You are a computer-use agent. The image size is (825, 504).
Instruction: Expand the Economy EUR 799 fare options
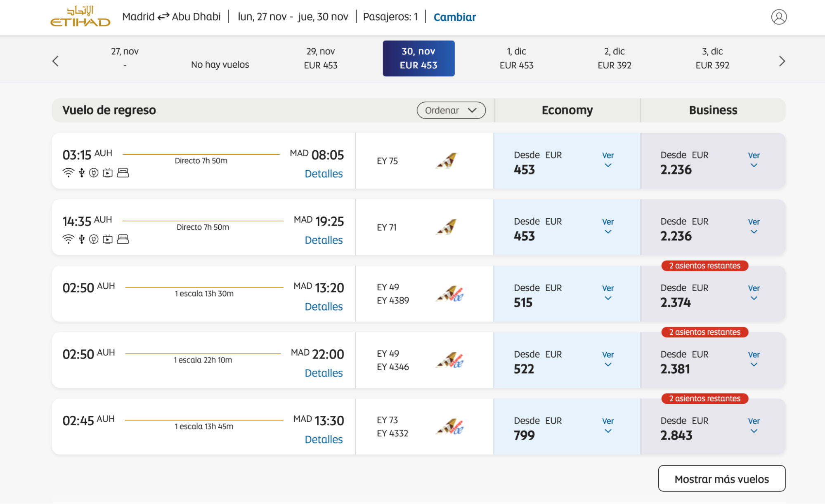click(x=608, y=425)
